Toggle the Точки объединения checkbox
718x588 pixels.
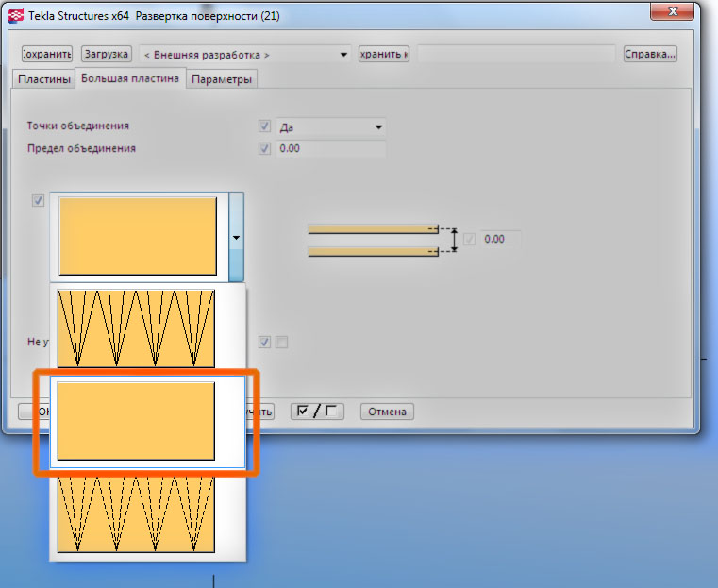tap(264, 126)
